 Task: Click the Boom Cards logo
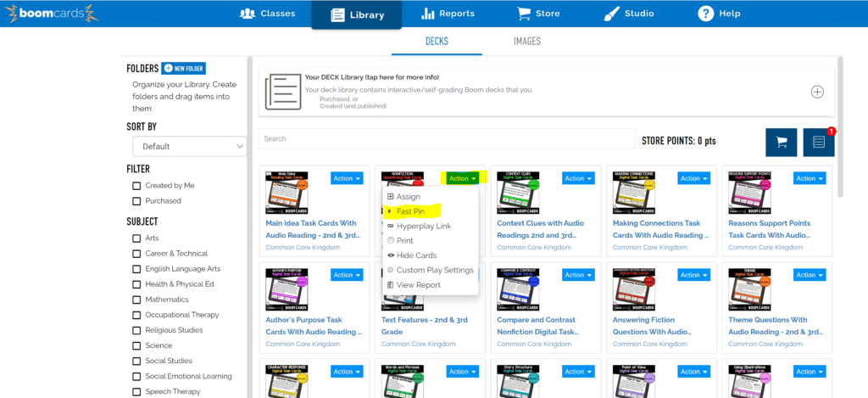click(x=51, y=14)
